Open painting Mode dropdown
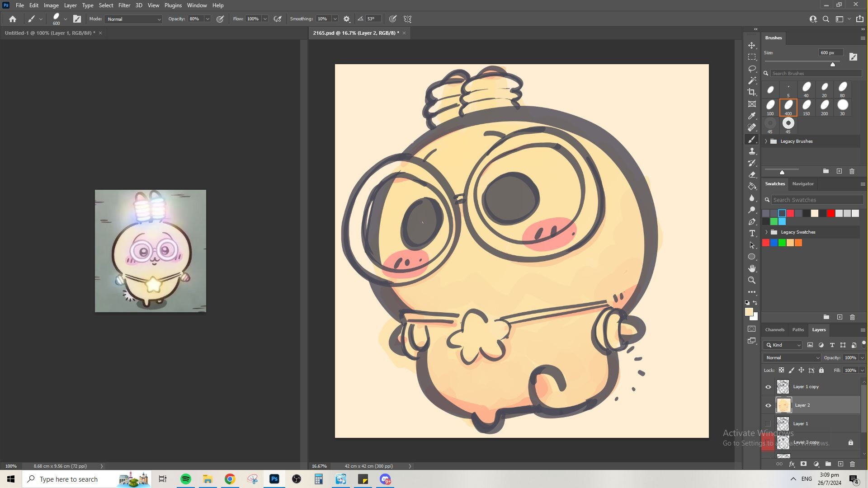 (x=133, y=19)
